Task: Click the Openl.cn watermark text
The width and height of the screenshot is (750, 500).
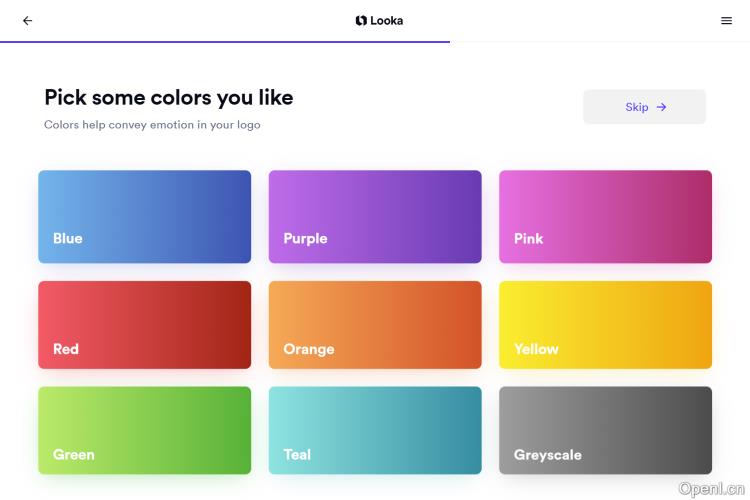Action: click(x=712, y=488)
